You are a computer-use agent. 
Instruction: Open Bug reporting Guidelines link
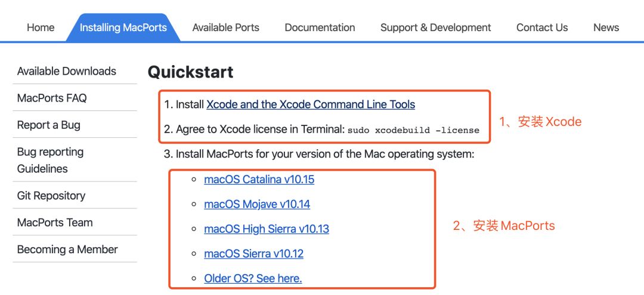coord(50,160)
